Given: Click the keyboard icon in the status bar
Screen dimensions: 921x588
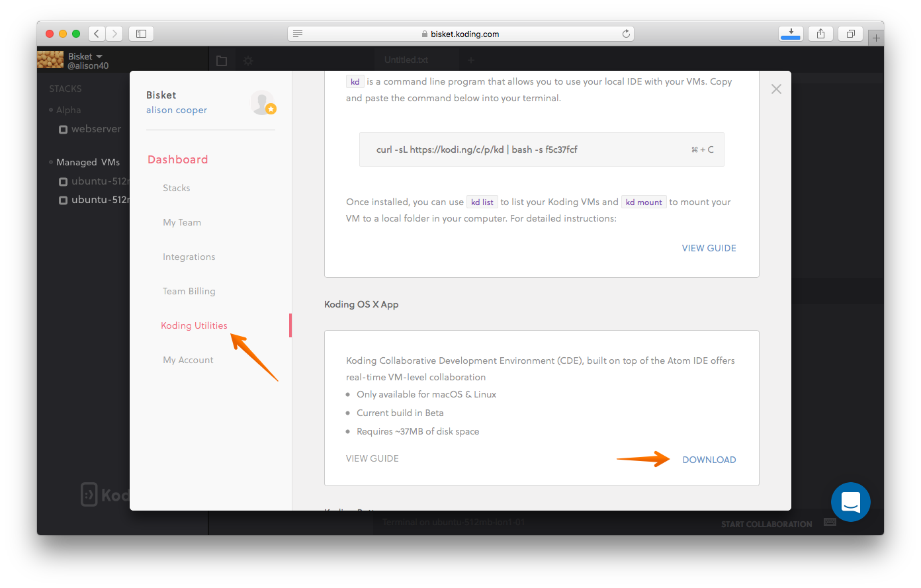Looking at the screenshot, I should (830, 523).
